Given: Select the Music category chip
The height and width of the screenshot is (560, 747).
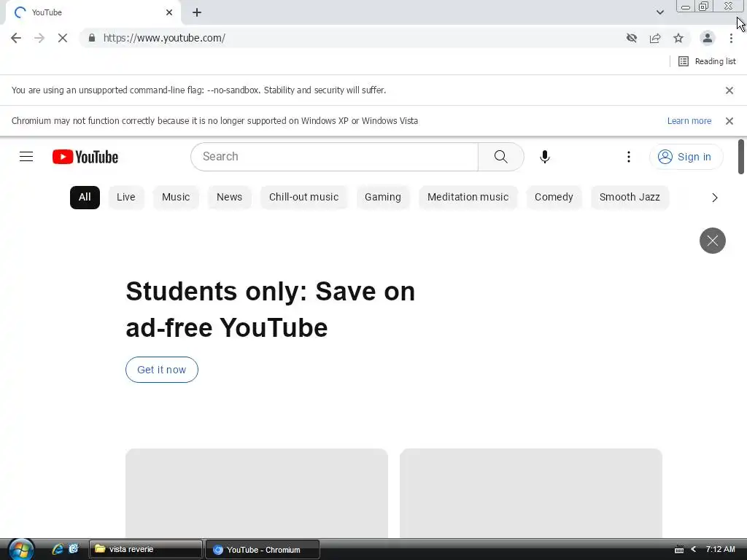Looking at the screenshot, I should pyautogui.click(x=176, y=197).
